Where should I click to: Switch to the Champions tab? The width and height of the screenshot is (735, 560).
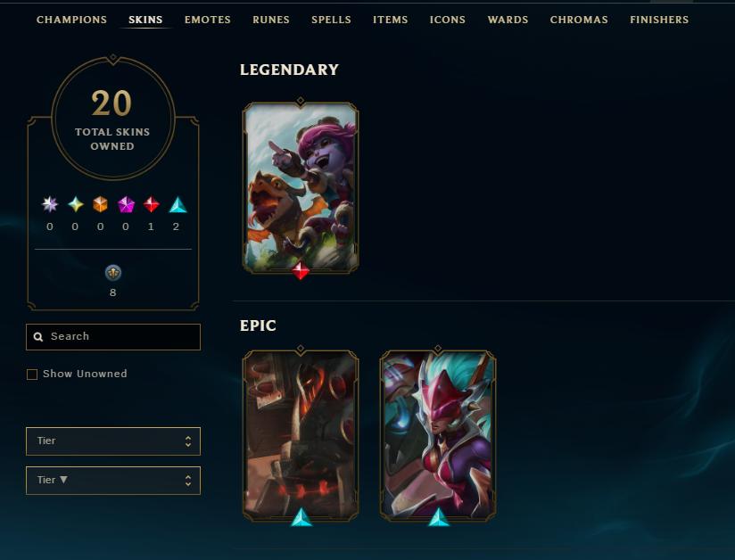point(71,20)
